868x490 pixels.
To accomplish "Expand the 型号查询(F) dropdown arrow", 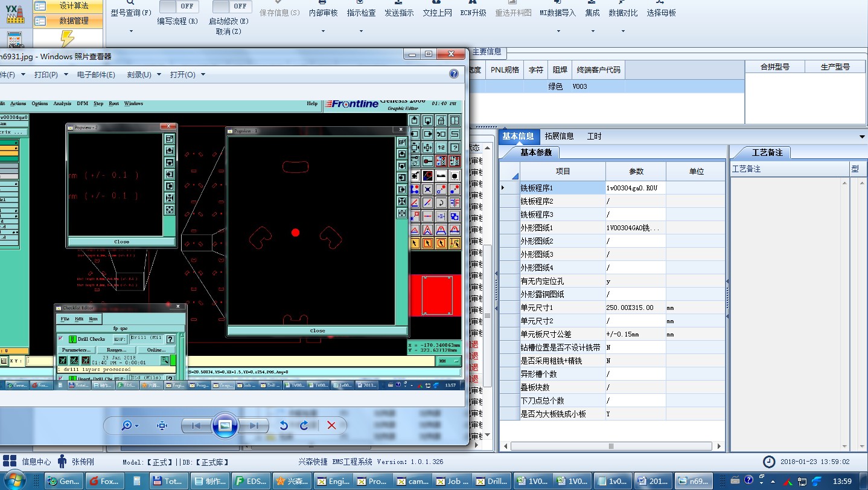I will coord(131,30).
